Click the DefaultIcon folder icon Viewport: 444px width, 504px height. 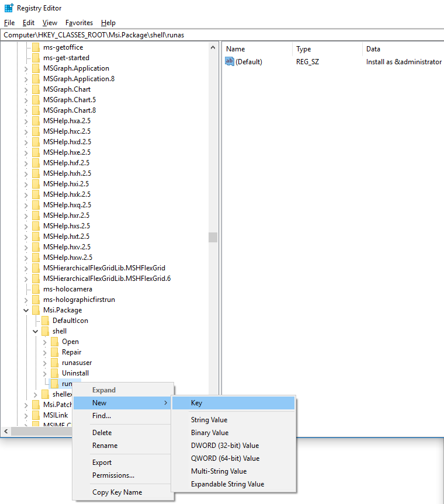pos(46,321)
